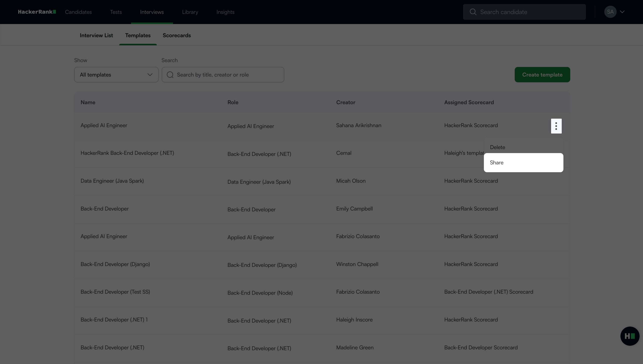The width and height of the screenshot is (643, 364).
Task: Click the SA profile avatar
Action: 610,12
